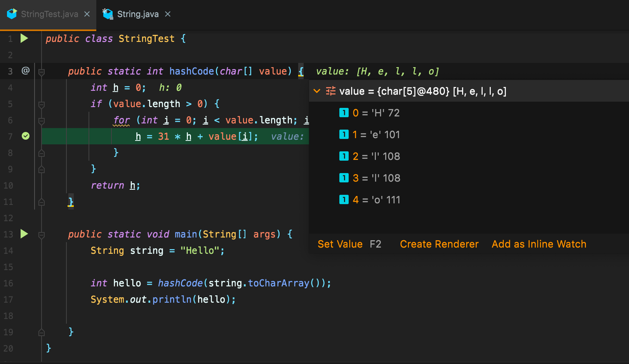
Task: Close the String.java tab
Action: click(x=168, y=14)
